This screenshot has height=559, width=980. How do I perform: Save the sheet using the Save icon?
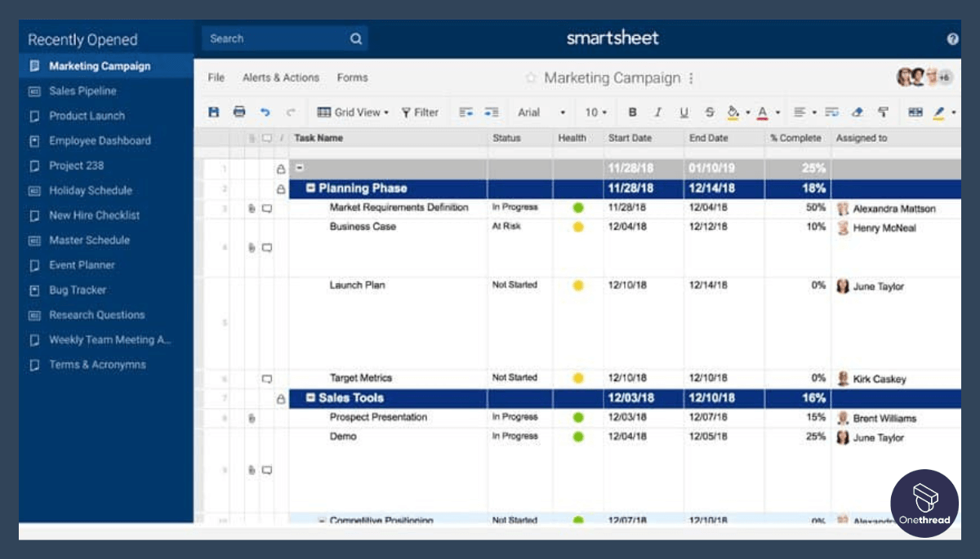point(213,112)
